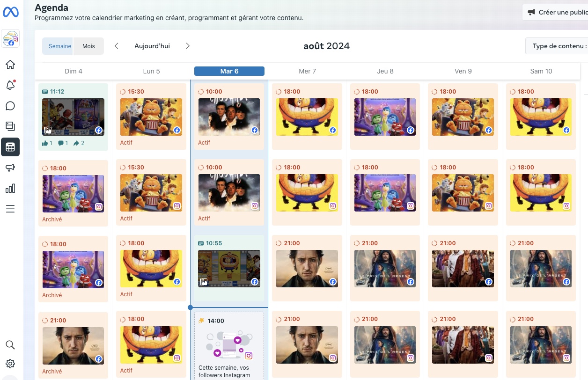
Task: Switch to Mois view
Action: click(x=88, y=46)
